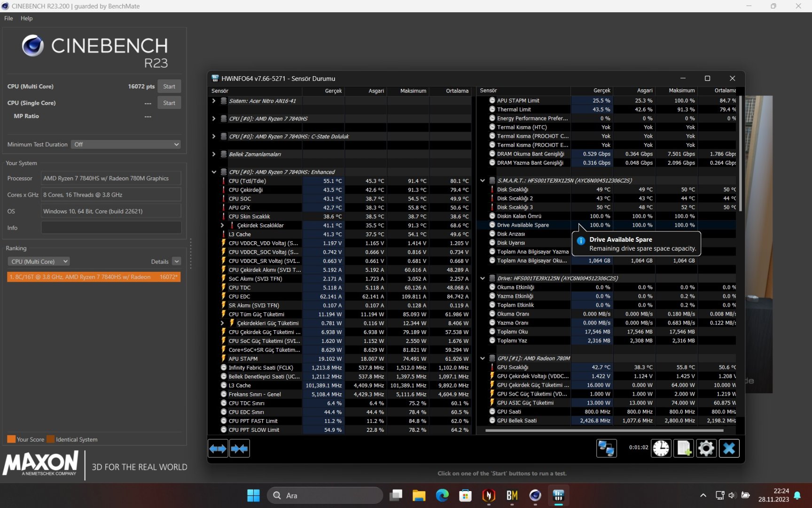The height and width of the screenshot is (508, 812).
Task: Click HWiNFO right pane vertical scrollbar
Action: (x=741, y=153)
